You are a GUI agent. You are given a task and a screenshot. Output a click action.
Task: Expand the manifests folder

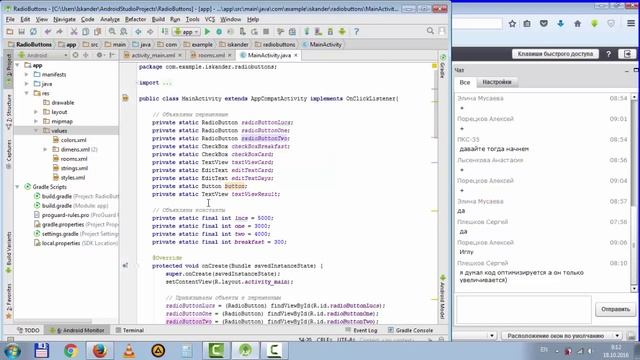(x=27, y=75)
